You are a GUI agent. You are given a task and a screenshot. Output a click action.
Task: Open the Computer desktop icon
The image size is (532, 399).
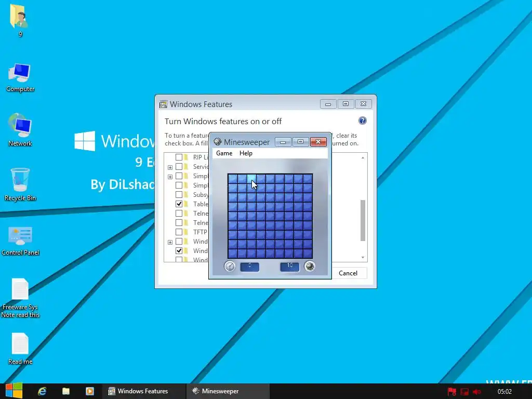tap(20, 77)
